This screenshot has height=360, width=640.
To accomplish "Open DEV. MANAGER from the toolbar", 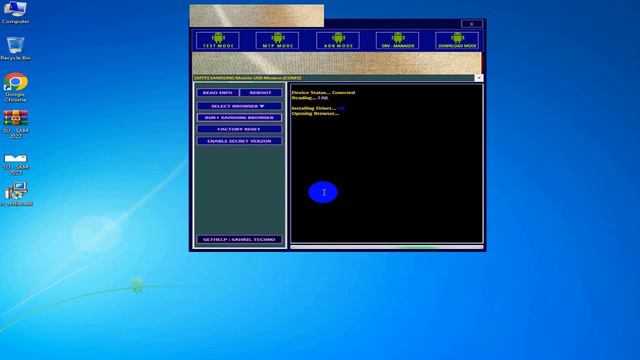I will click(397, 40).
